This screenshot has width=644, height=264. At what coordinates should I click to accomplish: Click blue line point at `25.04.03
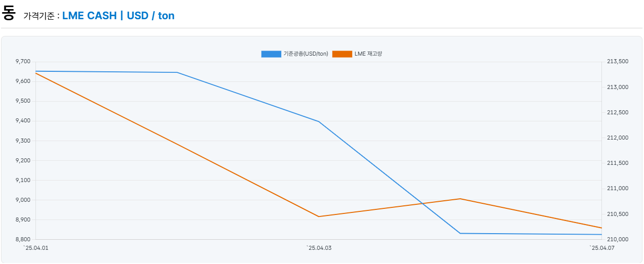[319, 121]
